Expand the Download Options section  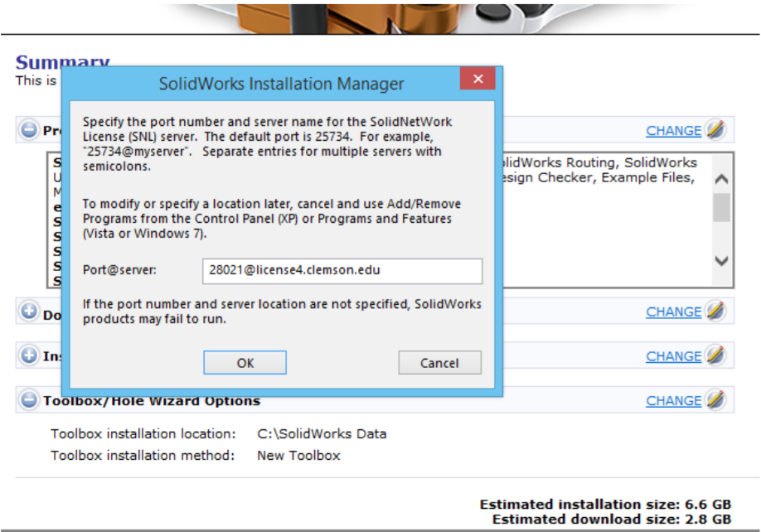(29, 312)
